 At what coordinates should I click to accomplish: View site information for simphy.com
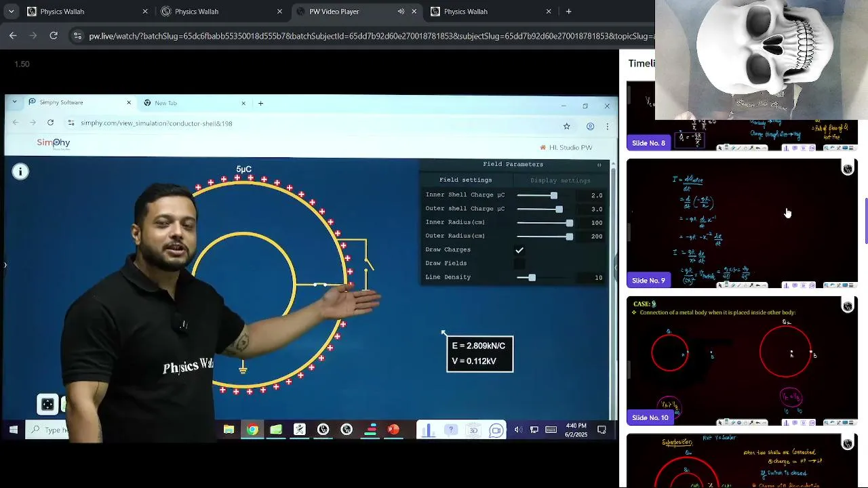pyautogui.click(x=71, y=123)
